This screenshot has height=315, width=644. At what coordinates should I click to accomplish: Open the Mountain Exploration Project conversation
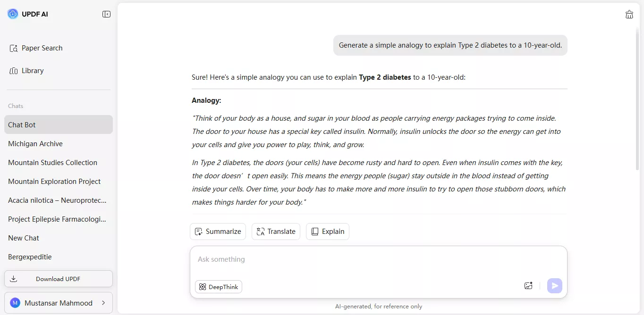click(x=54, y=181)
